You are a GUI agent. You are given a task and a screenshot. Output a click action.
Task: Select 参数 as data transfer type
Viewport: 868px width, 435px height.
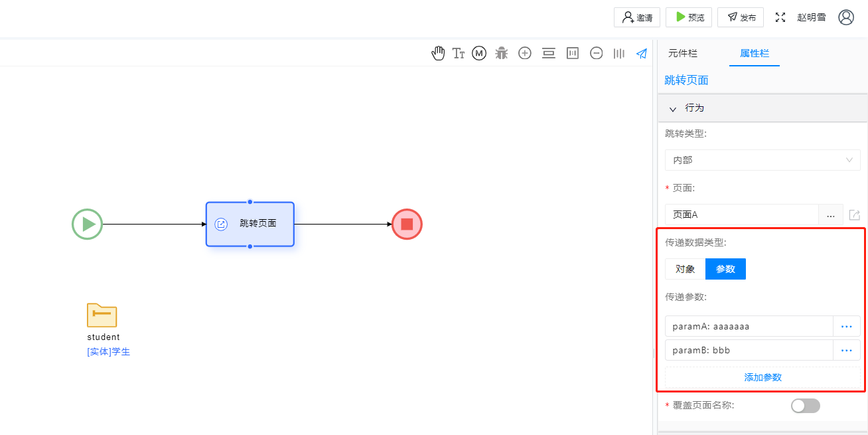(725, 269)
